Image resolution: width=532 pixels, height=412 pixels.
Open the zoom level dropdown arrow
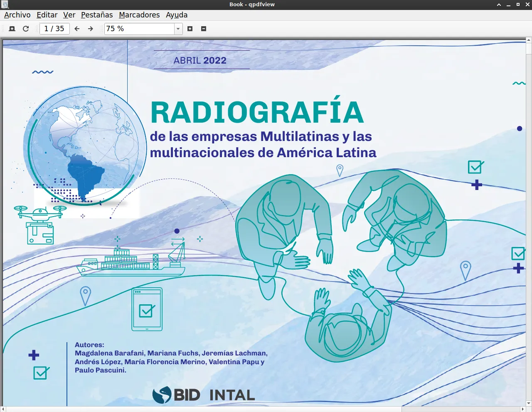[178, 29]
